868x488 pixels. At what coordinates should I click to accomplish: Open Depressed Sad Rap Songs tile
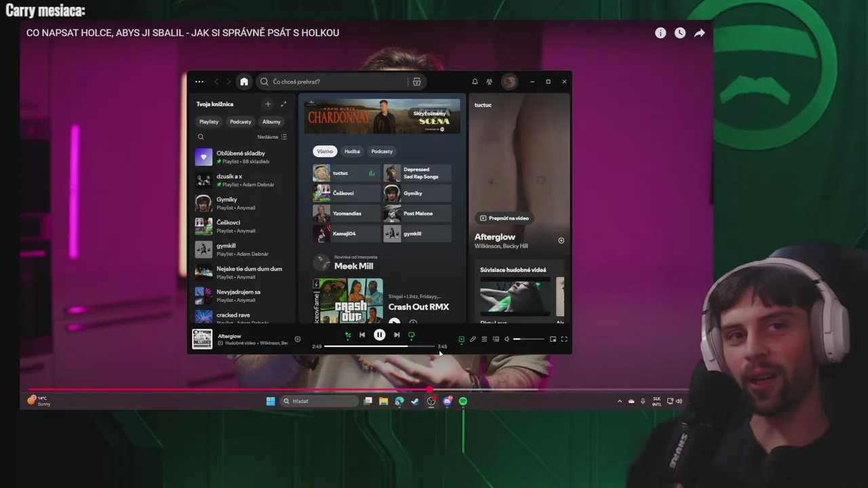(x=417, y=173)
